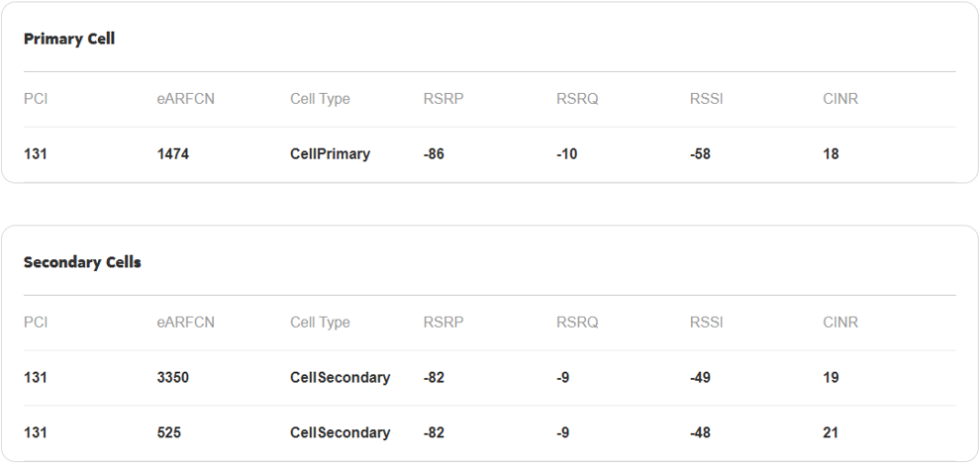Select the eARFCN header in Primary Cell table
The width and height of the screenshot is (980, 463).
coord(186,99)
